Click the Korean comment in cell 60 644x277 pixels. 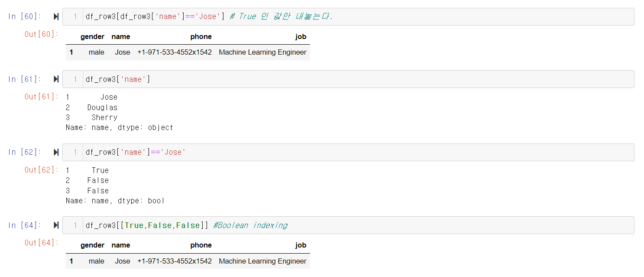[x=281, y=16]
